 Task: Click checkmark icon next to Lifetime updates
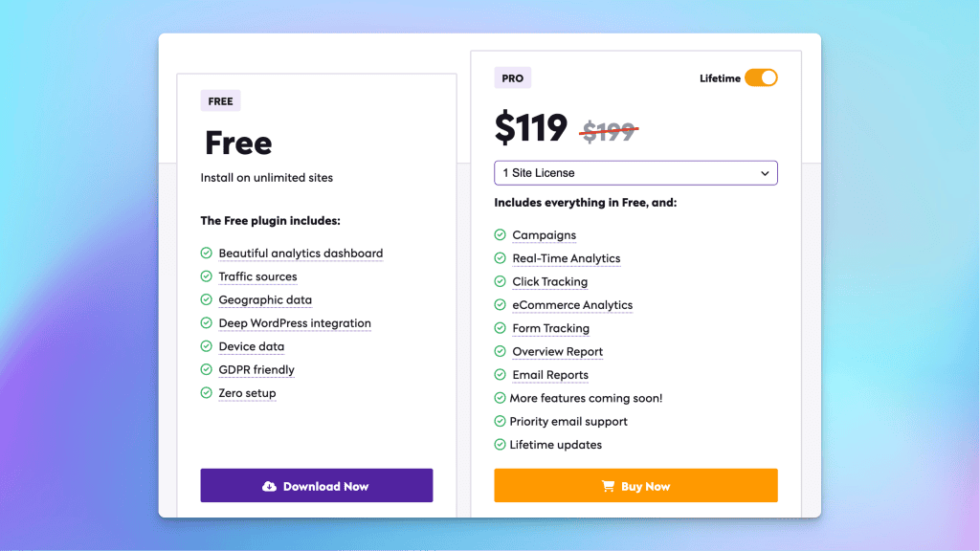[500, 445]
